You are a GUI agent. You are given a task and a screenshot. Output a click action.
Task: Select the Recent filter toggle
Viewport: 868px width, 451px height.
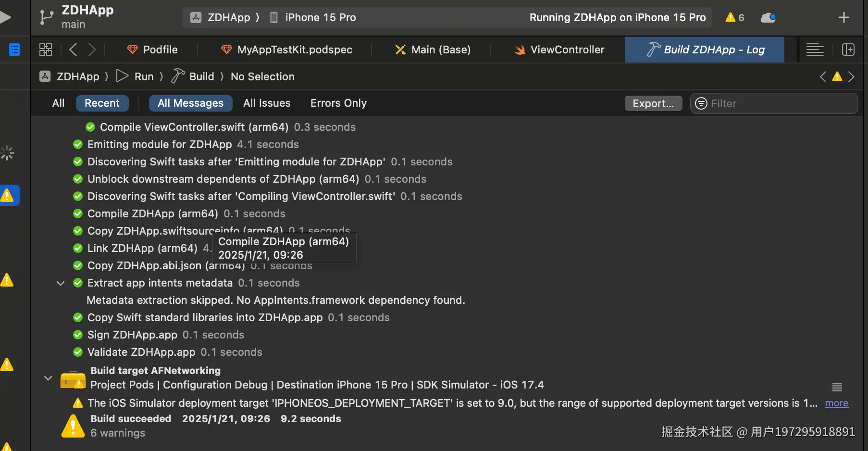102,103
